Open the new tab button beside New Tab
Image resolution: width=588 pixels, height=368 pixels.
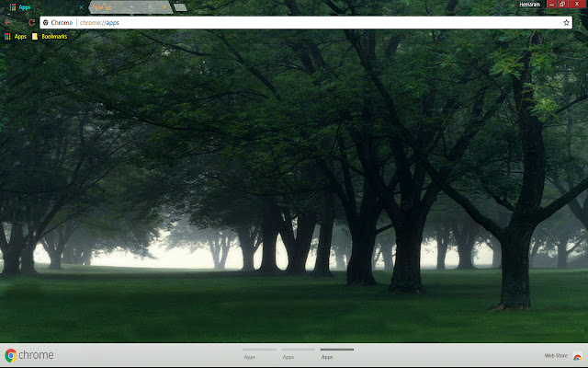pos(180,7)
